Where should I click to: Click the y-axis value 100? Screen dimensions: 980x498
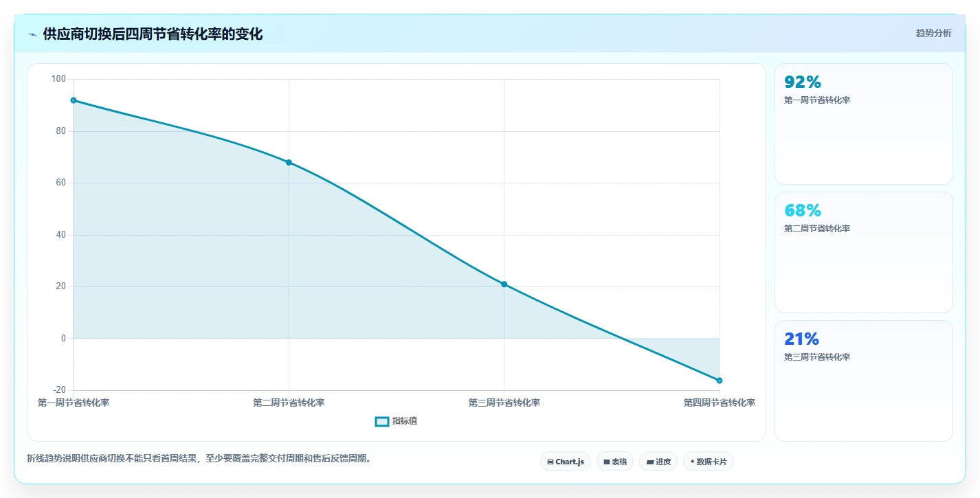point(58,79)
